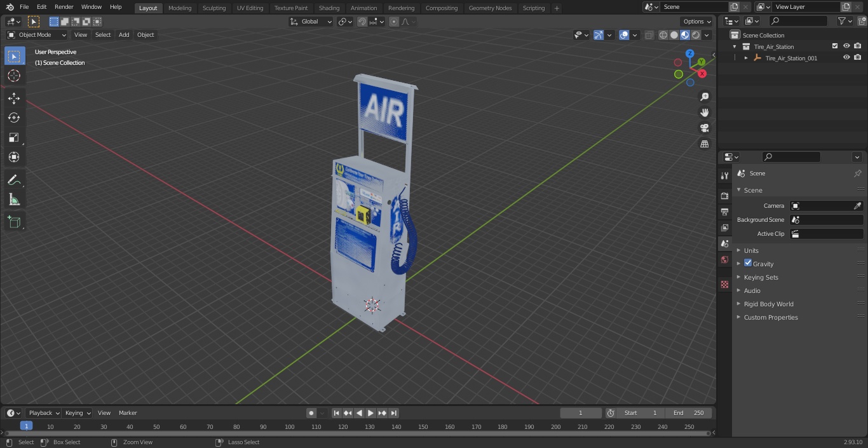This screenshot has height=448, width=868.
Task: Toggle auto keying record button
Action: point(311,413)
